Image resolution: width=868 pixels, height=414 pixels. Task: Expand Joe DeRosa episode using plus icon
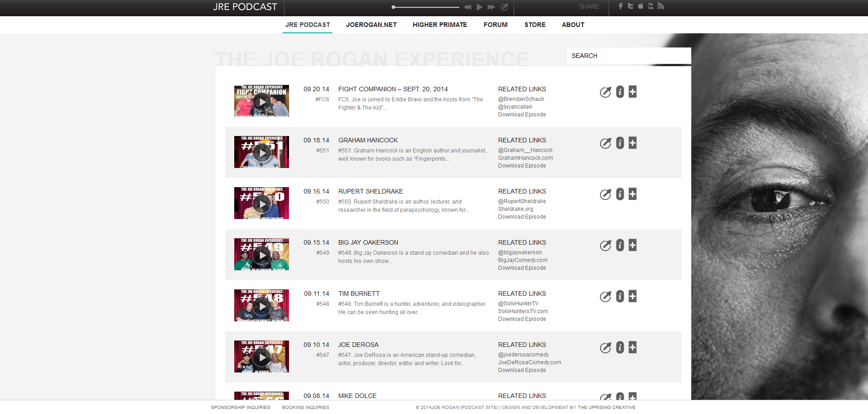pyautogui.click(x=632, y=347)
